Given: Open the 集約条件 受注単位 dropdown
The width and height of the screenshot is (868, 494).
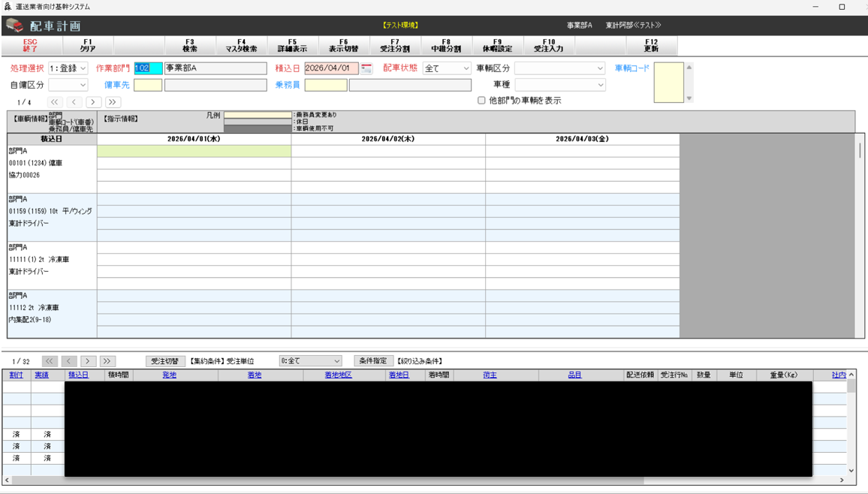Looking at the screenshot, I should tap(310, 361).
